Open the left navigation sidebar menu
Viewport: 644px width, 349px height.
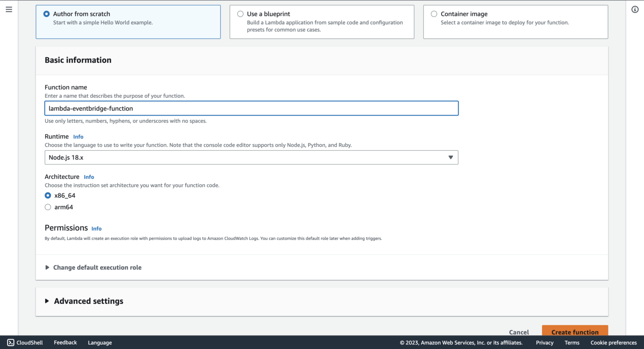coord(9,9)
